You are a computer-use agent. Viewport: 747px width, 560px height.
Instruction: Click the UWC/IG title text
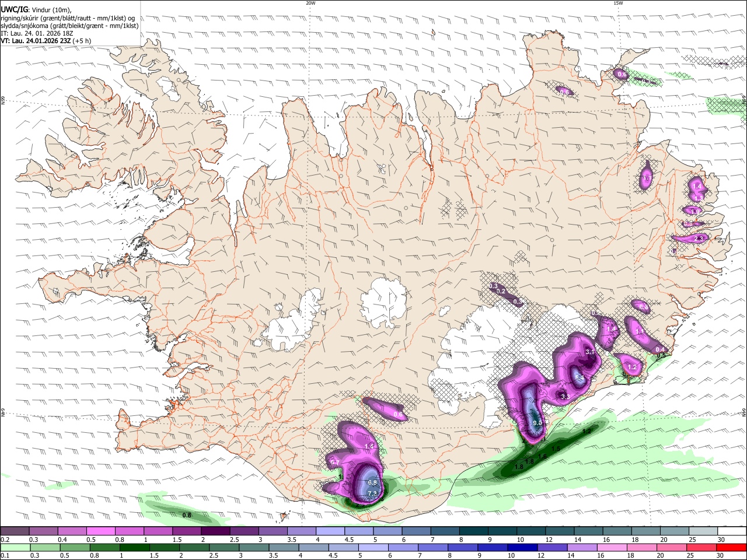tap(14, 9)
